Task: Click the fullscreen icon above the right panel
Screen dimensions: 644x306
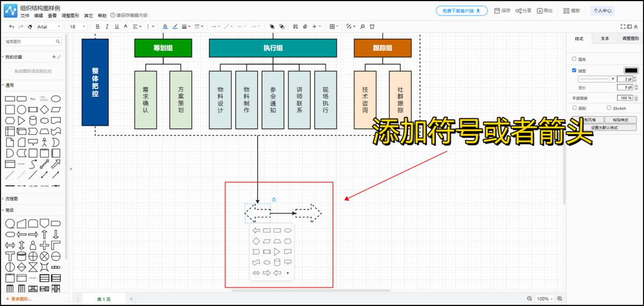Action: 623,26
